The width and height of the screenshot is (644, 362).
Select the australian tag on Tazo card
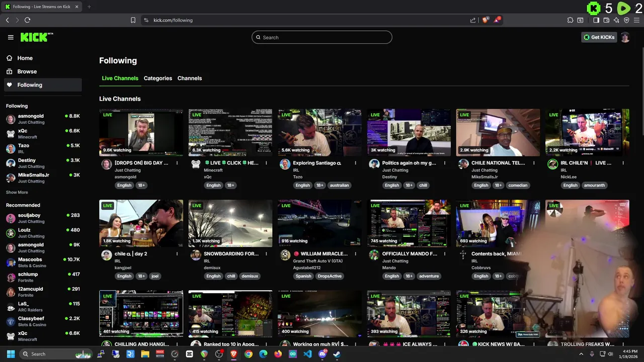point(339,185)
